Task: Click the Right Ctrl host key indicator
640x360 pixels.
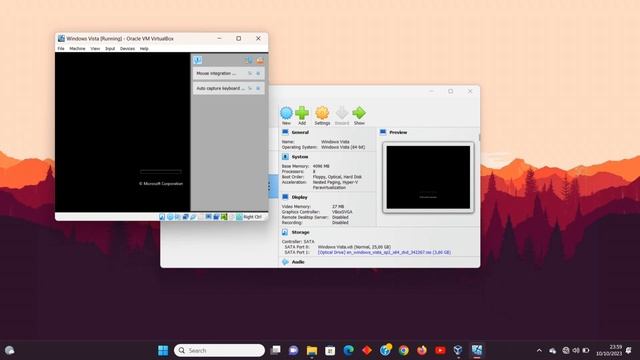Action: point(252,217)
